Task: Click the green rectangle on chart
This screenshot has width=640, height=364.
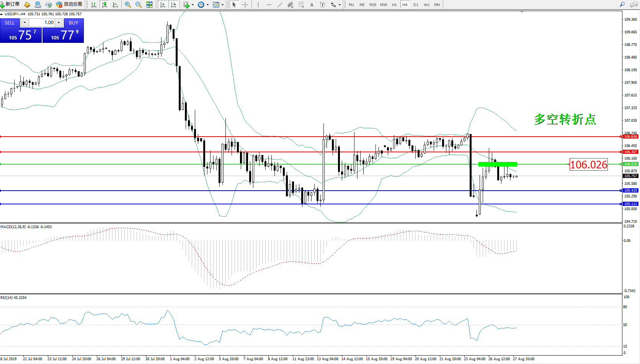Action: [x=498, y=164]
